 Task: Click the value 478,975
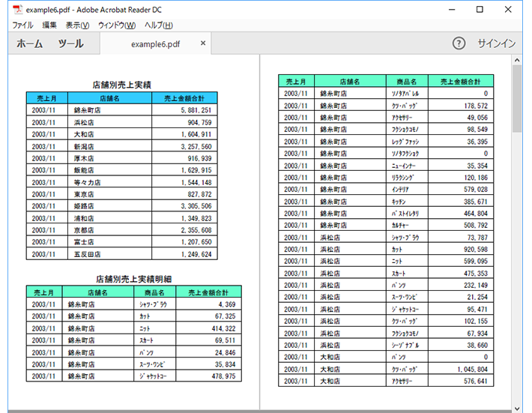click(223, 376)
